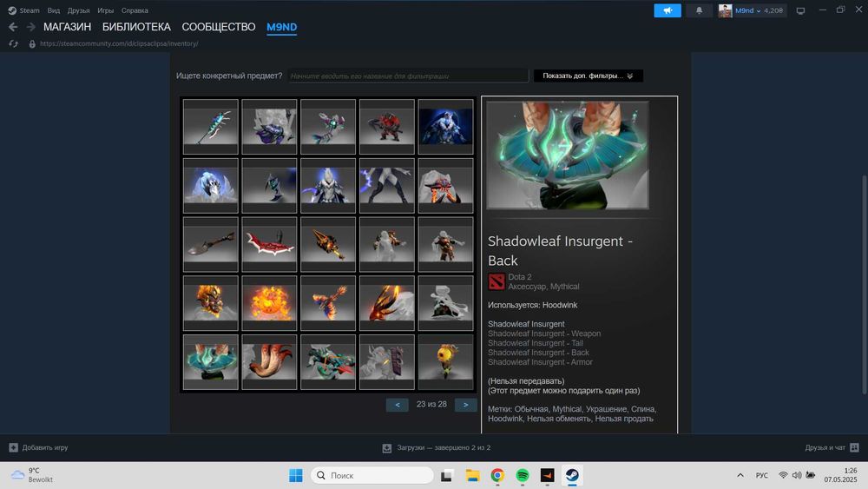Select the green dragon mount item
The width and height of the screenshot is (868, 489).
[328, 361]
